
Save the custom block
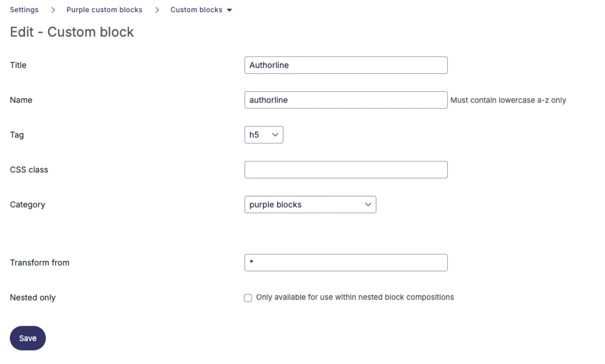28,338
